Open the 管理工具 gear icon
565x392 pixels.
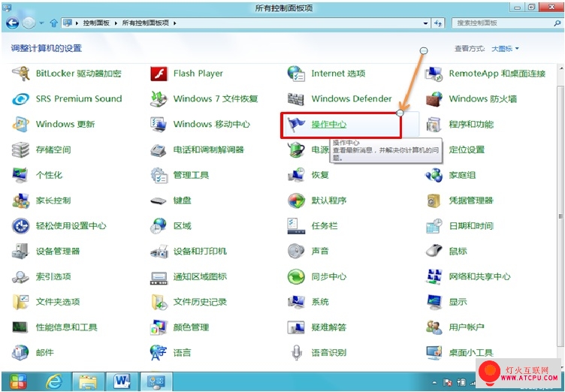point(159,175)
